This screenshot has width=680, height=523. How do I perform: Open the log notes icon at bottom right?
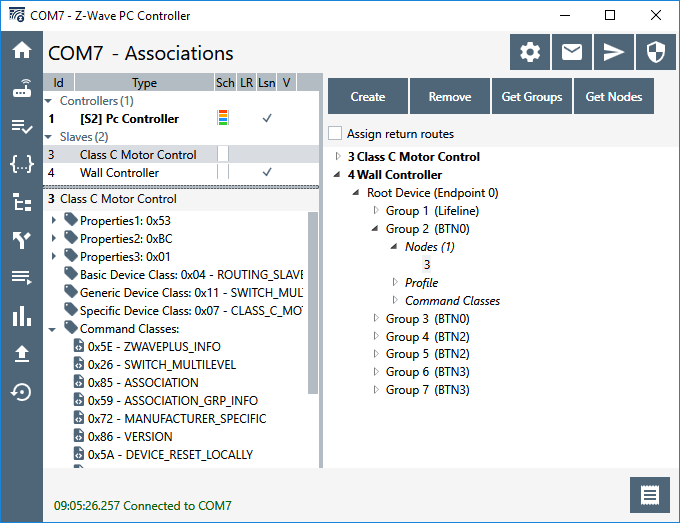(x=650, y=496)
